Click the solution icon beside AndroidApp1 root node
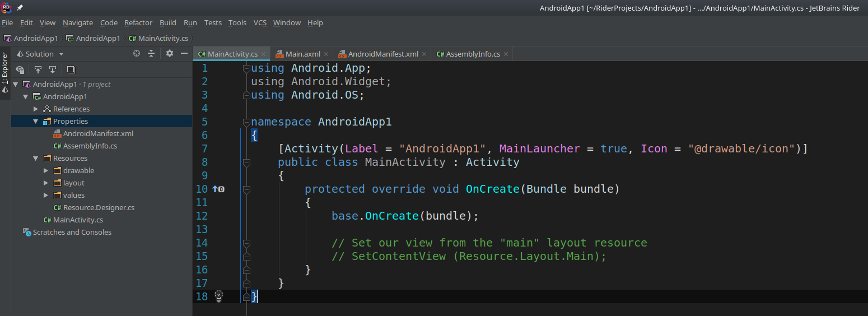Image resolution: width=868 pixels, height=316 pixels. pos(26,85)
